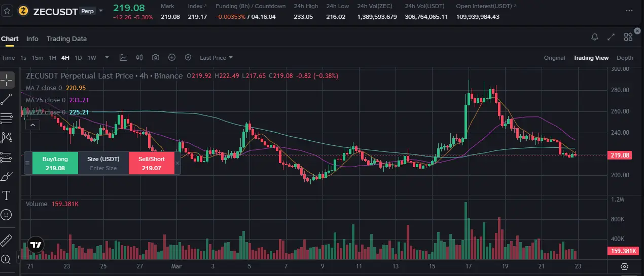This screenshot has width=644, height=276.
Task: Change the candlestick chart style icon
Action: click(139, 57)
